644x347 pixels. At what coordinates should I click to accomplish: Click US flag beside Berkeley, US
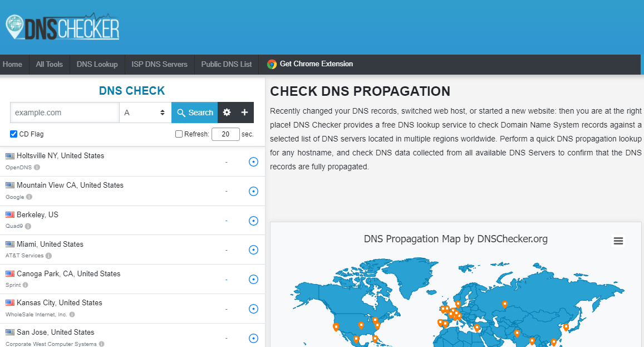coord(10,215)
